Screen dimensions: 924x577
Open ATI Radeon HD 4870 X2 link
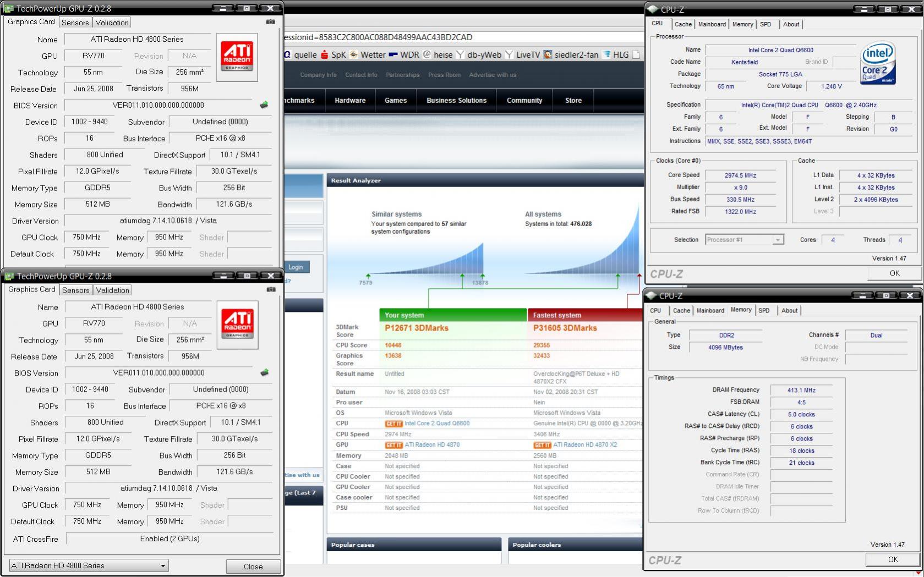coord(585,445)
